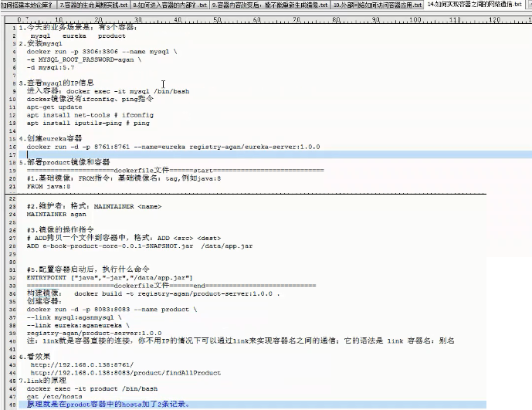Viewport: 532px width, 410px height.
Task: Click line '#2.维护者: 格式: MAINTAINER <name>'
Action: pos(94,206)
